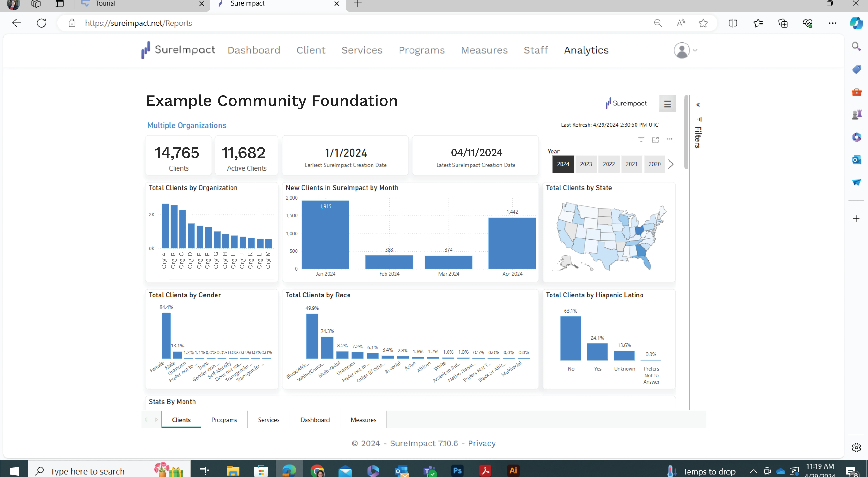Click the Apr 2024 bar showing 1,442

tap(512, 243)
